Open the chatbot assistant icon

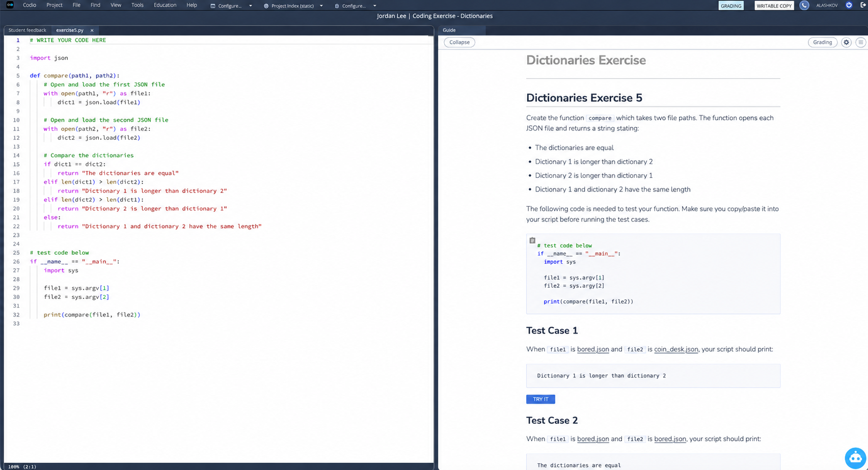[x=855, y=457]
